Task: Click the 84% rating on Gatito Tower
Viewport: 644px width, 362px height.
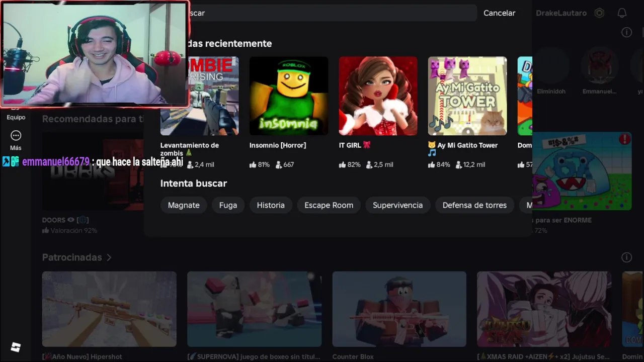Action: (x=439, y=164)
